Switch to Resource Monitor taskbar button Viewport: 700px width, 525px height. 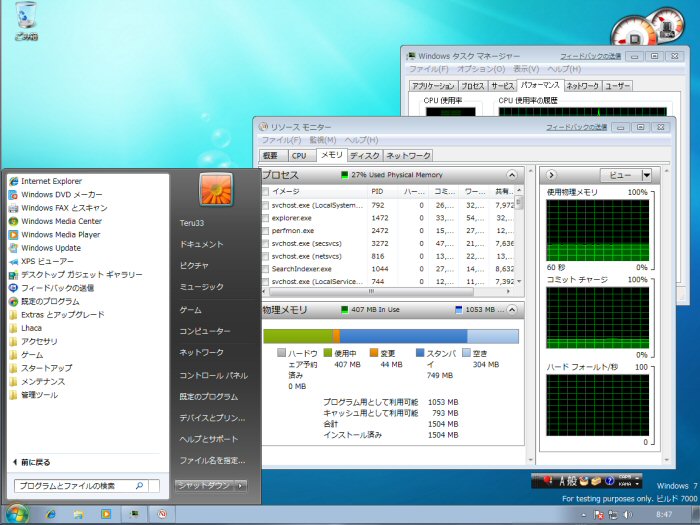pyautogui.click(x=162, y=514)
